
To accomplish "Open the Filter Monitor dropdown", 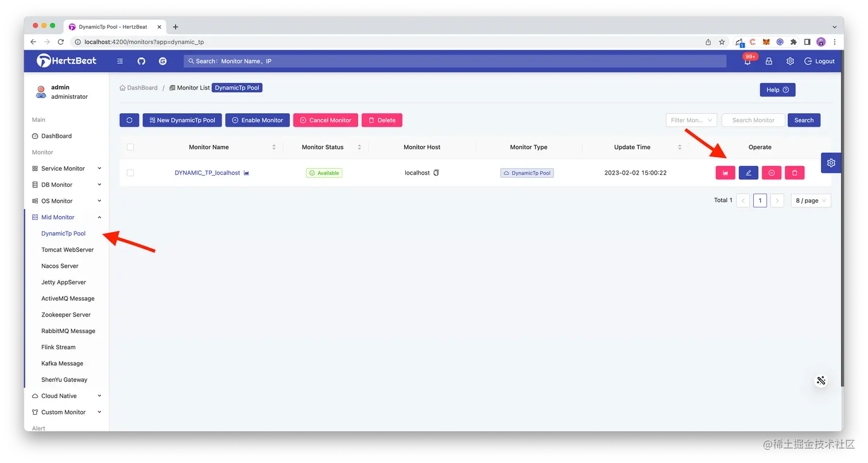I will [691, 120].
